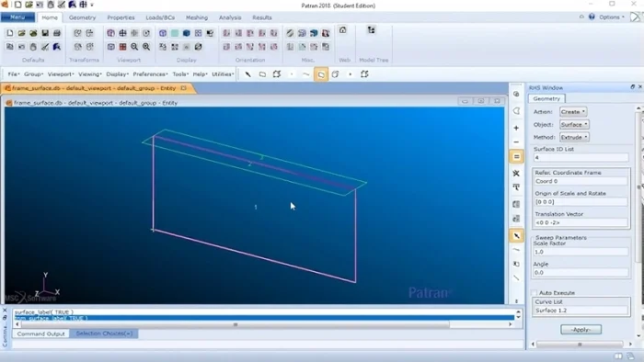This screenshot has height=362, width=644.
Task: Activate zoom-in magnifier in Viewport group
Action: pos(146,47)
